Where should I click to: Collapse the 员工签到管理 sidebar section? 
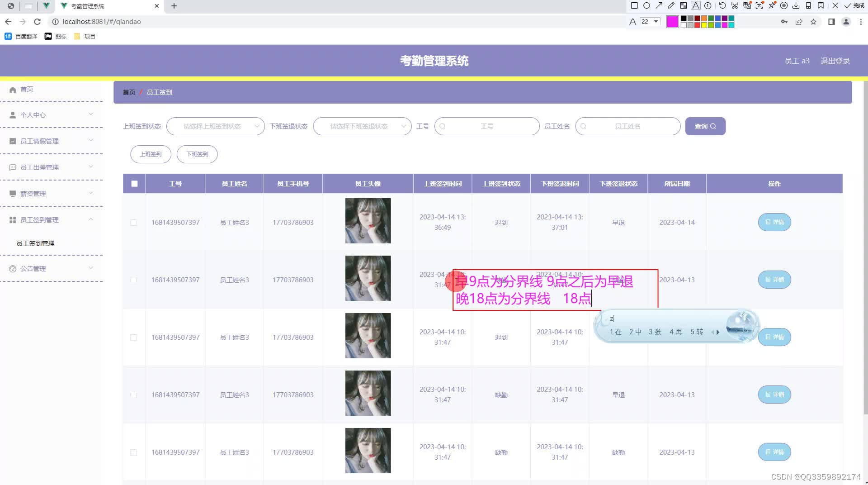[x=52, y=220]
